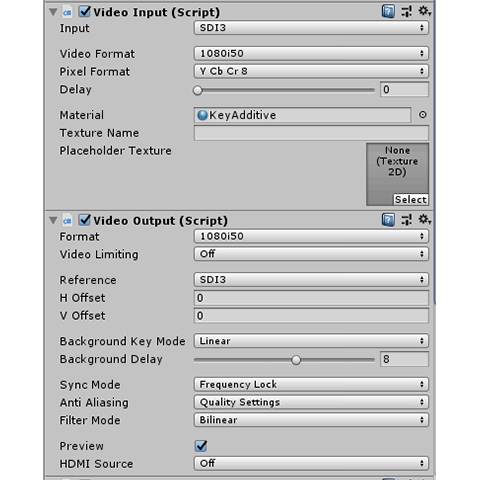
Task: Collapse the Video Output component foldout
Action: (53, 221)
